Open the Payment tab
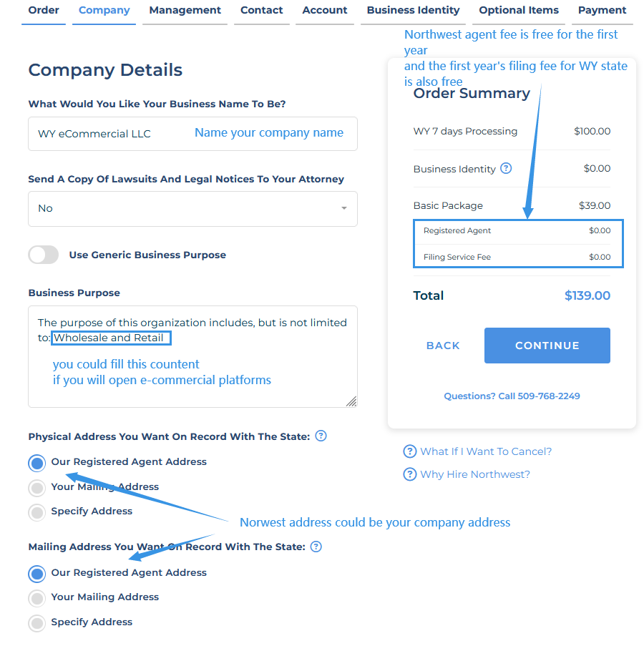 [x=602, y=10]
